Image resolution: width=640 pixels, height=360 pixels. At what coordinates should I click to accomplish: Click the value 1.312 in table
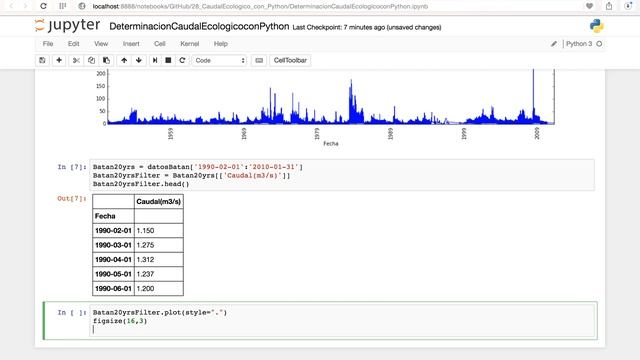[145, 260]
